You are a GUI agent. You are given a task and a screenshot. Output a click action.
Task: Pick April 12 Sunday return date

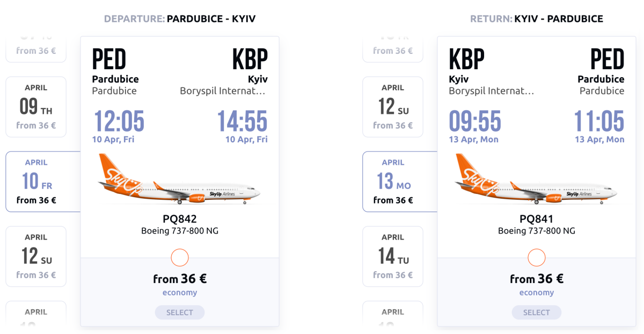pyautogui.click(x=393, y=107)
